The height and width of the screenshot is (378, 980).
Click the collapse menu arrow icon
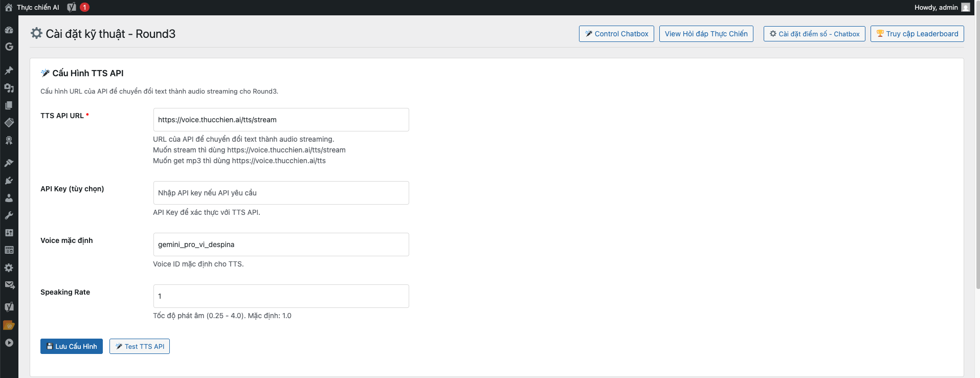pos(9,343)
